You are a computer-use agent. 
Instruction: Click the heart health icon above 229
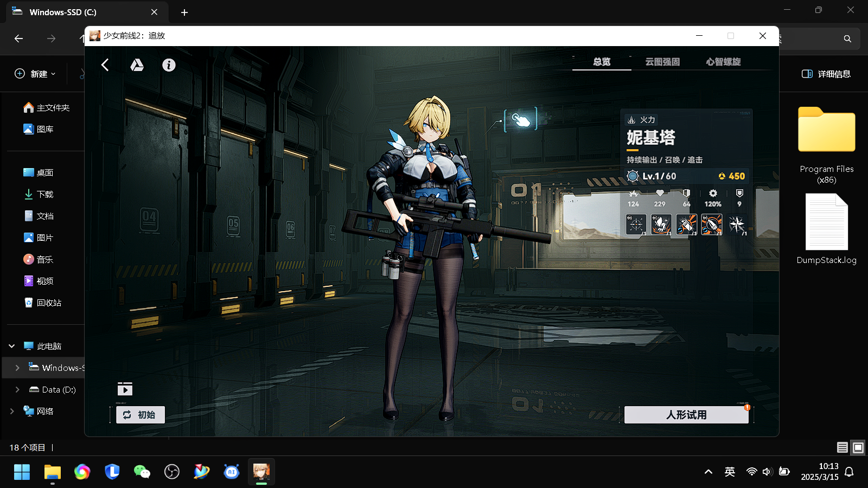(x=660, y=193)
